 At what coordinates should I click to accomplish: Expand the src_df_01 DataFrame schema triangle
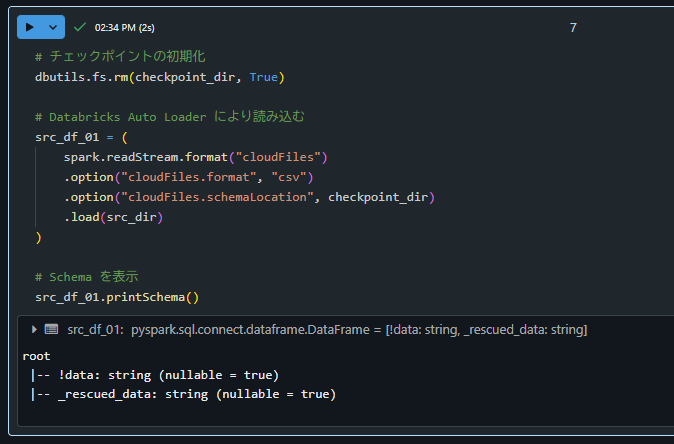click(34, 329)
